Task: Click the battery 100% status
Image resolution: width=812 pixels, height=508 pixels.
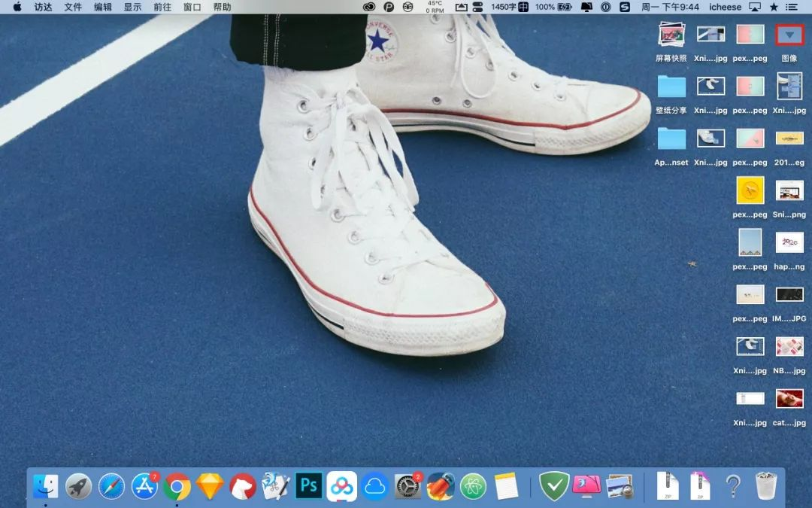Action: (554, 7)
